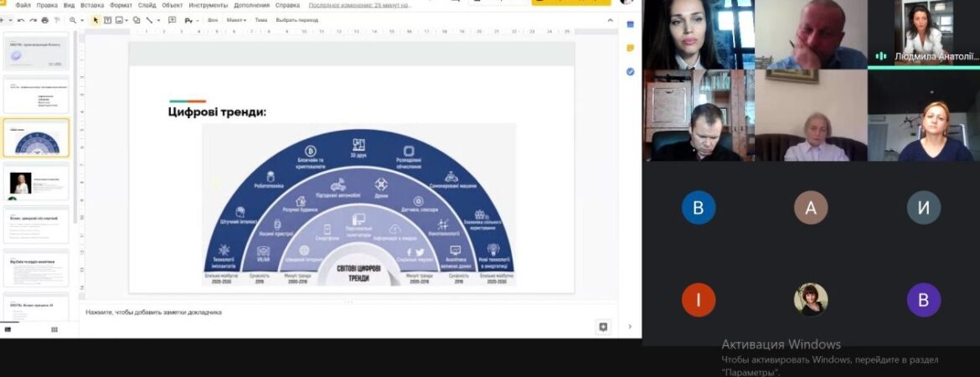The height and width of the screenshot is (377, 980).
Task: Open the Файл menu
Action: point(23,5)
